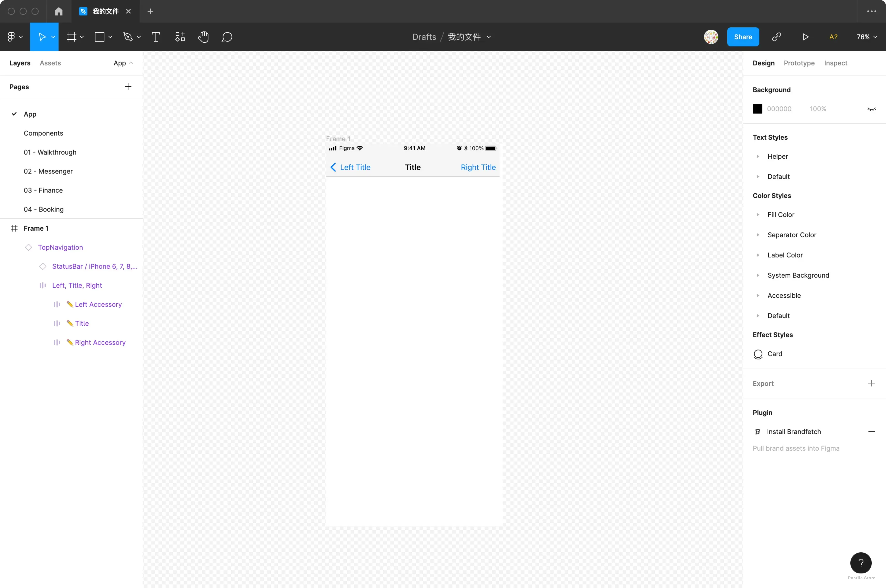Close the 我的文件 file tab
886x588 pixels.
click(x=128, y=11)
